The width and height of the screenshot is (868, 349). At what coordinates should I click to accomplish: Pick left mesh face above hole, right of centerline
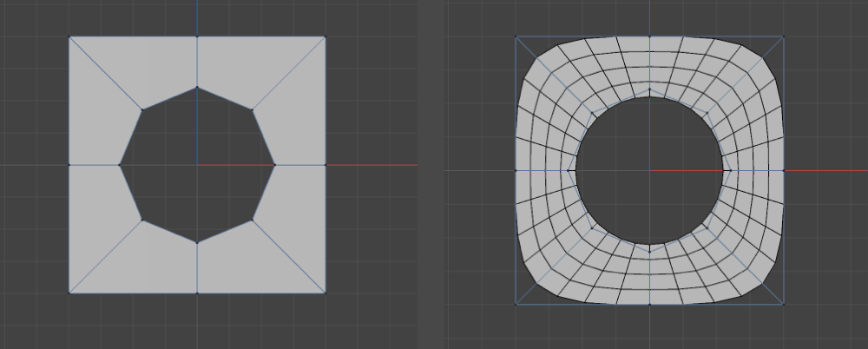coord(242,67)
